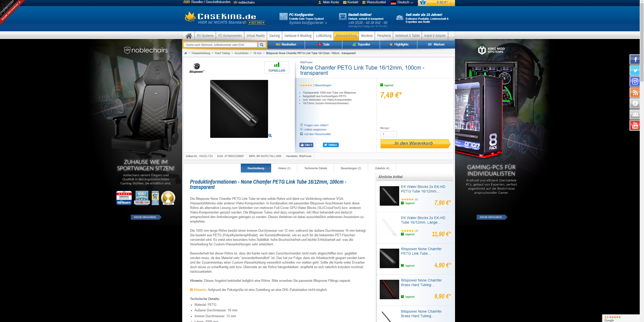The height and width of the screenshot is (322, 644).
Task: Open EK-HD PETG Tube similar item thumbnail
Action: coord(389,196)
